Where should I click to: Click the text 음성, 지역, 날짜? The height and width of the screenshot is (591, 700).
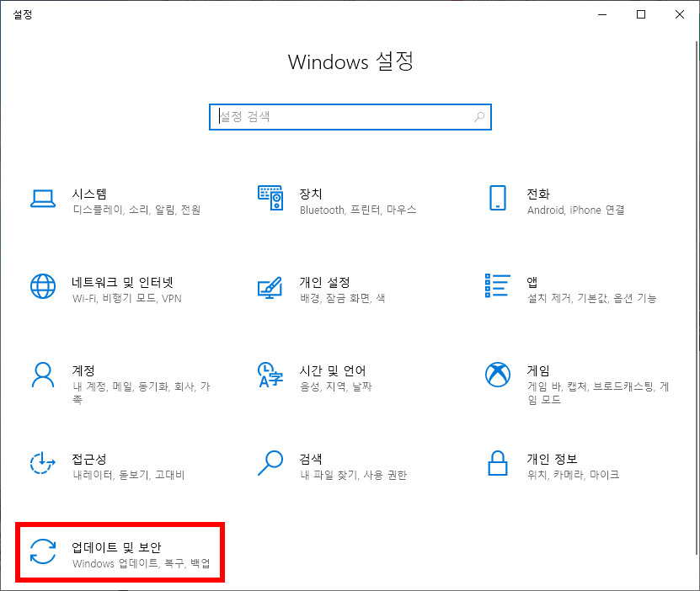(336, 386)
